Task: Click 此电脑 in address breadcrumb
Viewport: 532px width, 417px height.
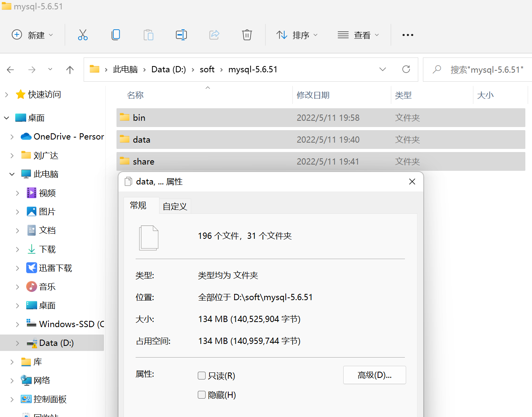Action: (125, 69)
